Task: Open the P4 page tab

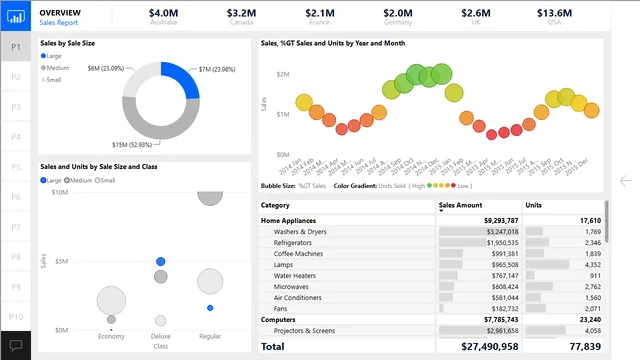Action: pyautogui.click(x=16, y=137)
